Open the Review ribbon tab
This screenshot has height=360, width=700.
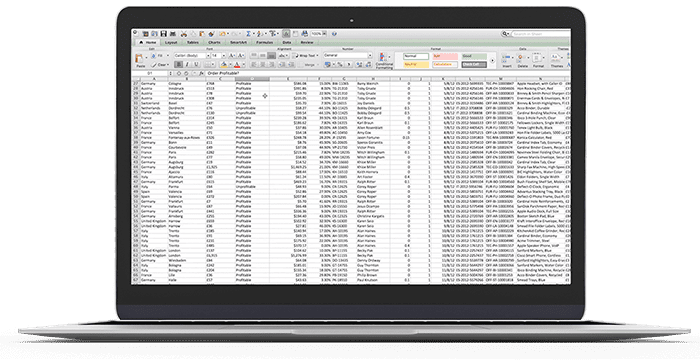click(x=307, y=42)
